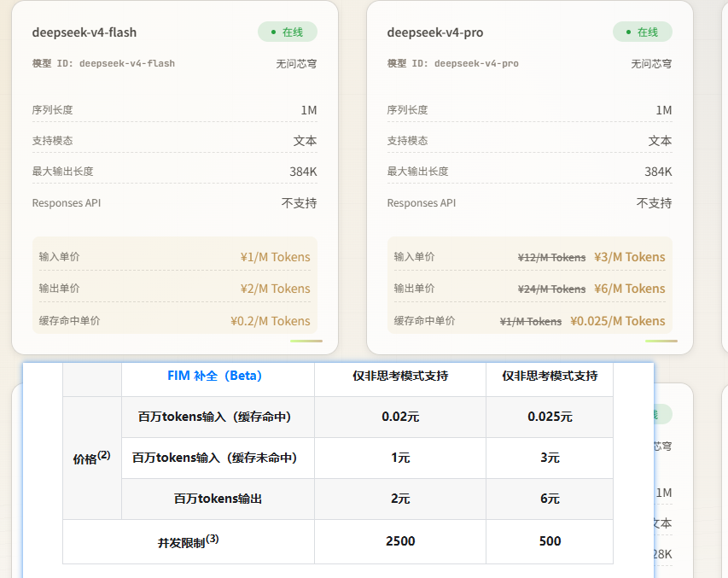Click the 500 concurrency cell
The height and width of the screenshot is (578, 728).
[x=550, y=541]
